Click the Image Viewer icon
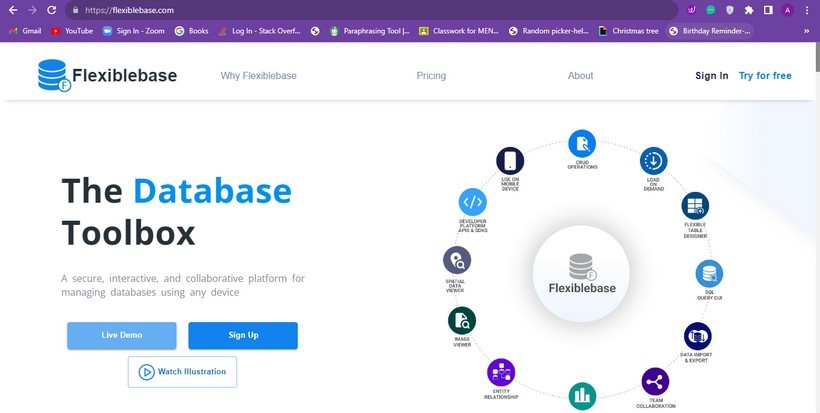The width and height of the screenshot is (820, 413). (462, 320)
